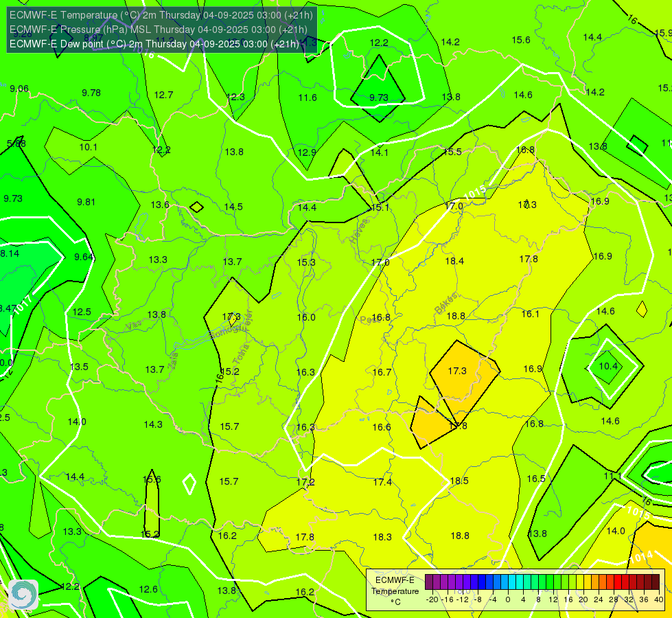
Task: Click the 1017 isobar label
Action: click(23, 304)
